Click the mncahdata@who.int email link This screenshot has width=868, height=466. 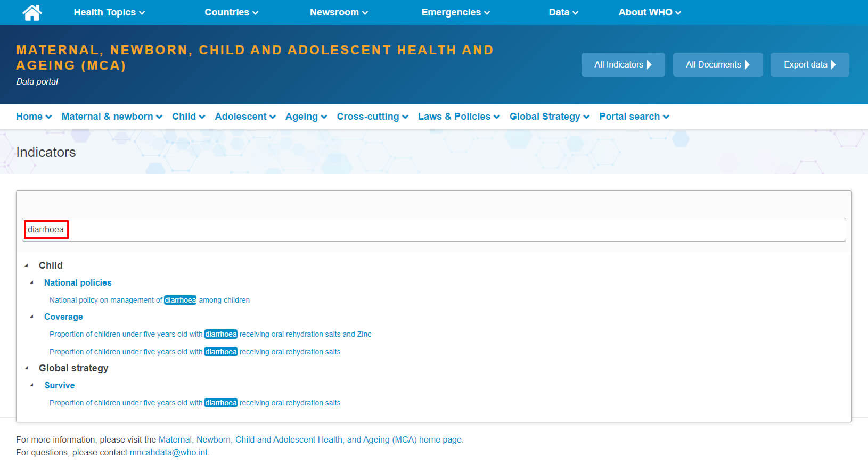(169, 452)
